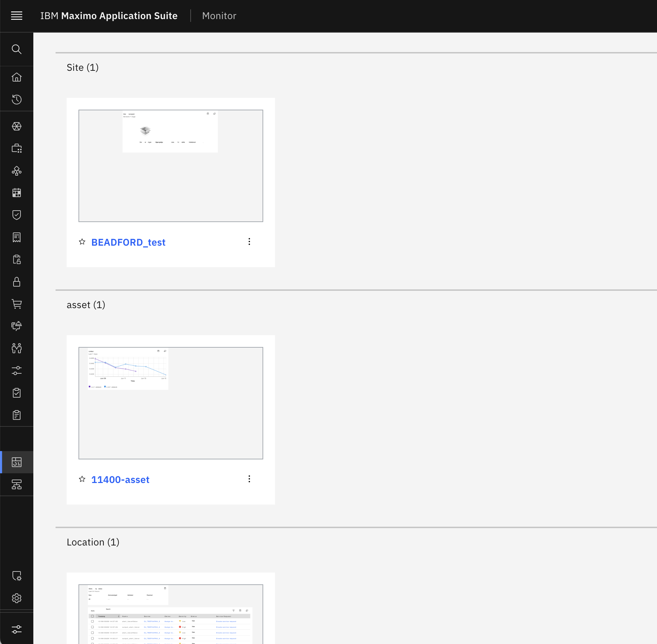
Task: Open the gear settings icon in sidebar
Action: point(17,598)
